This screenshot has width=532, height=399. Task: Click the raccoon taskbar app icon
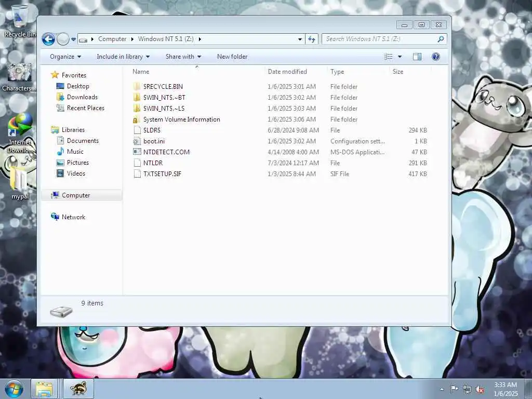pyautogui.click(x=79, y=389)
